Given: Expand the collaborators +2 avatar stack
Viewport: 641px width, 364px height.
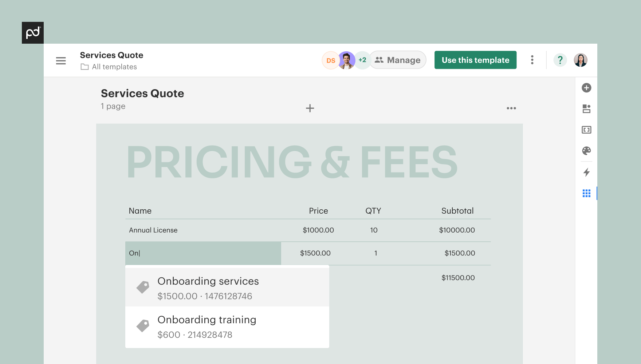Looking at the screenshot, I should coord(362,60).
